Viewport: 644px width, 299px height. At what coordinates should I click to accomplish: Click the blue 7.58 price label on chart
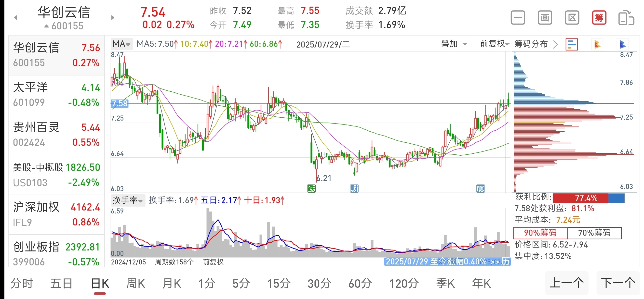tap(120, 103)
